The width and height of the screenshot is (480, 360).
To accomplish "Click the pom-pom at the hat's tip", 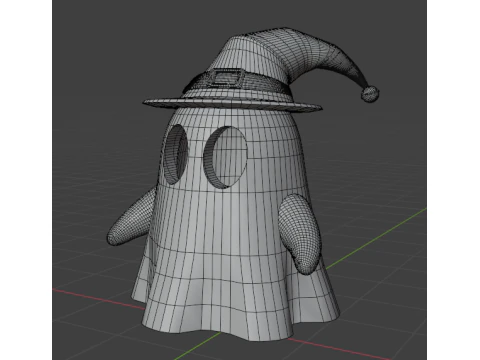I will (x=370, y=94).
